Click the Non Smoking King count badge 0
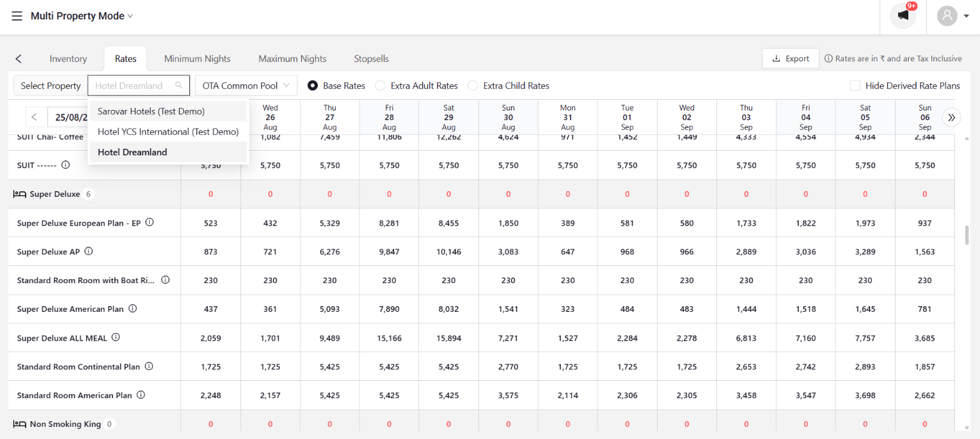This screenshot has width=980, height=439. 109,424
